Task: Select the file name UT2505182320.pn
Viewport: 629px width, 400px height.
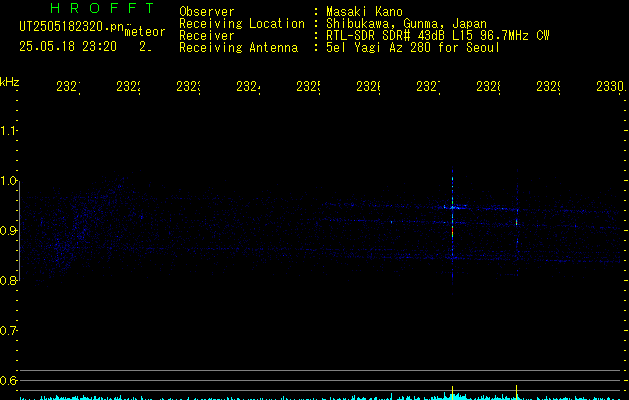Action: click(x=72, y=27)
